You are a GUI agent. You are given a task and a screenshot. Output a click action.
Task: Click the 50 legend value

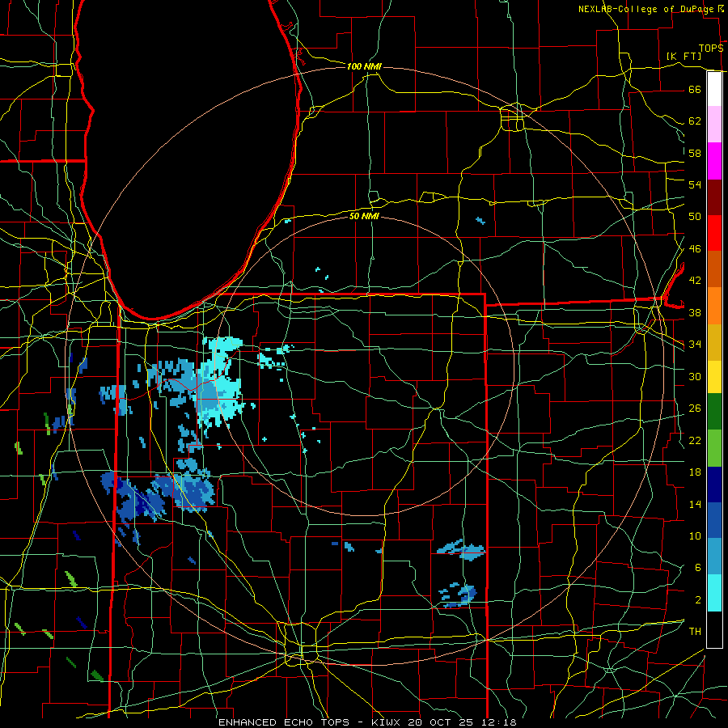tap(695, 217)
